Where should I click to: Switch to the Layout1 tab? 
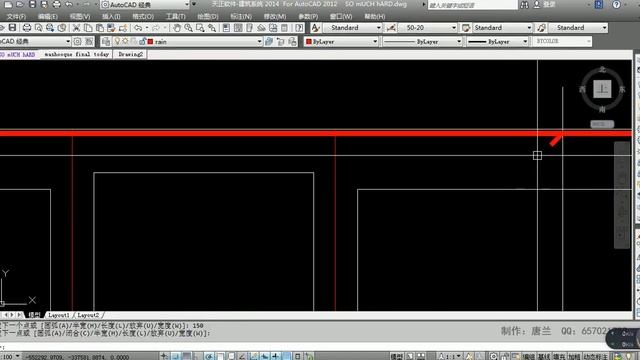[x=59, y=315]
